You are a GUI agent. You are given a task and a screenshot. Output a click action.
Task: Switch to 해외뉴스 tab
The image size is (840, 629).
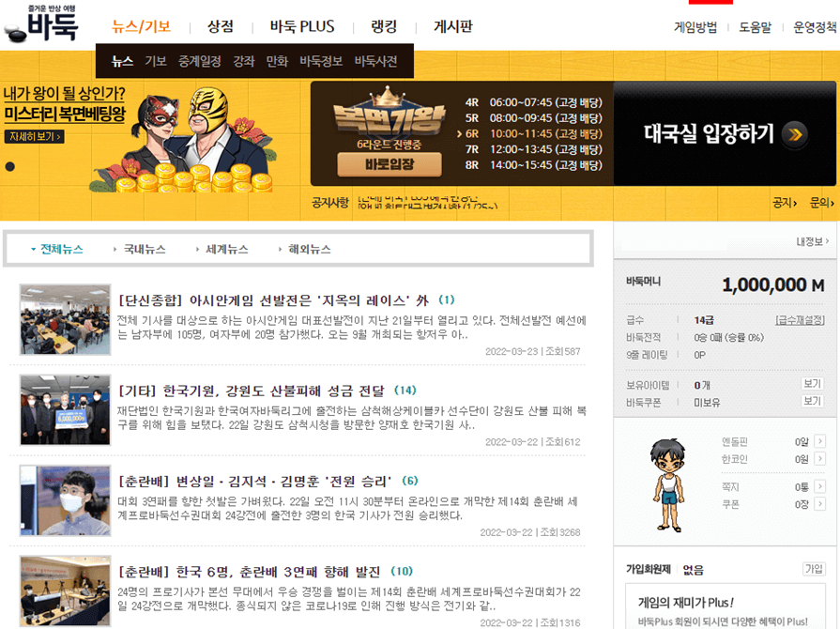(x=305, y=249)
